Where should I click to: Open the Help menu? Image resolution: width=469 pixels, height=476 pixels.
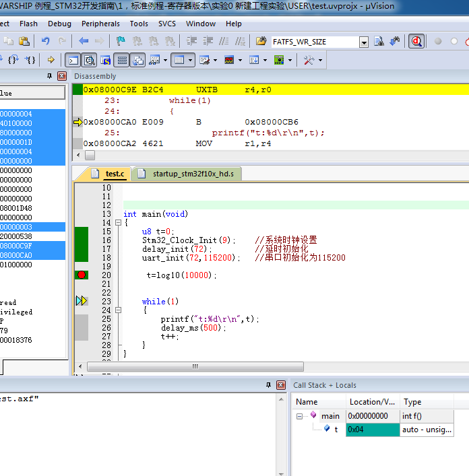pos(234,24)
